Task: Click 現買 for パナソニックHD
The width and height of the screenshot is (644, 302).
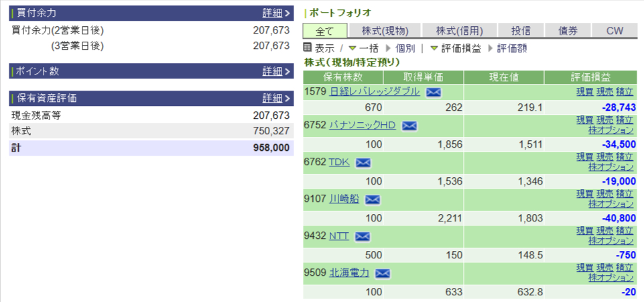Action: click(585, 120)
